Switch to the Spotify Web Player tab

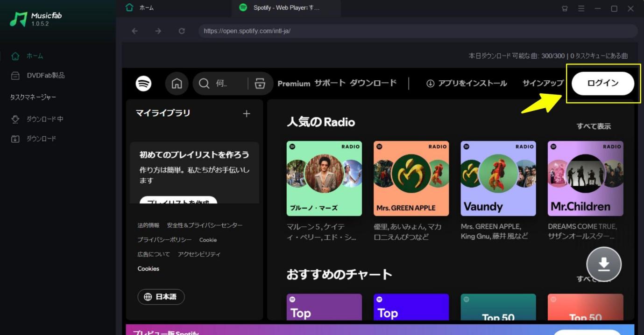coord(286,8)
